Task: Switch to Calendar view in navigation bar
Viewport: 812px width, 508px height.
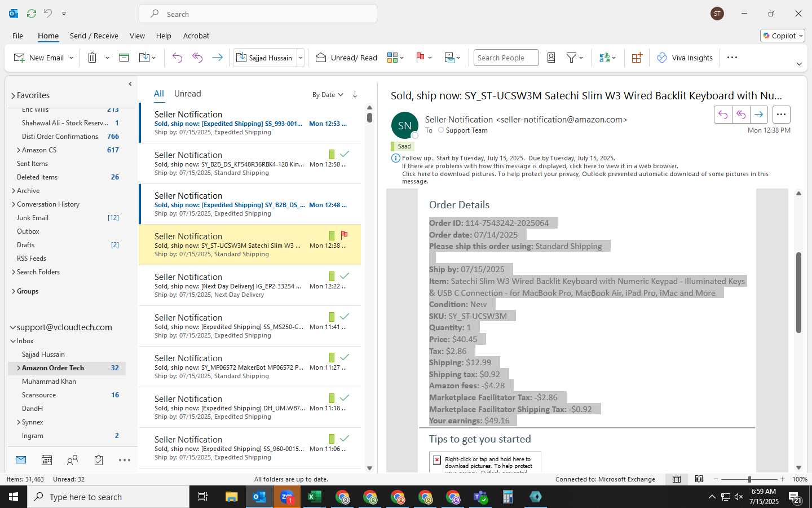Action: click(x=47, y=460)
